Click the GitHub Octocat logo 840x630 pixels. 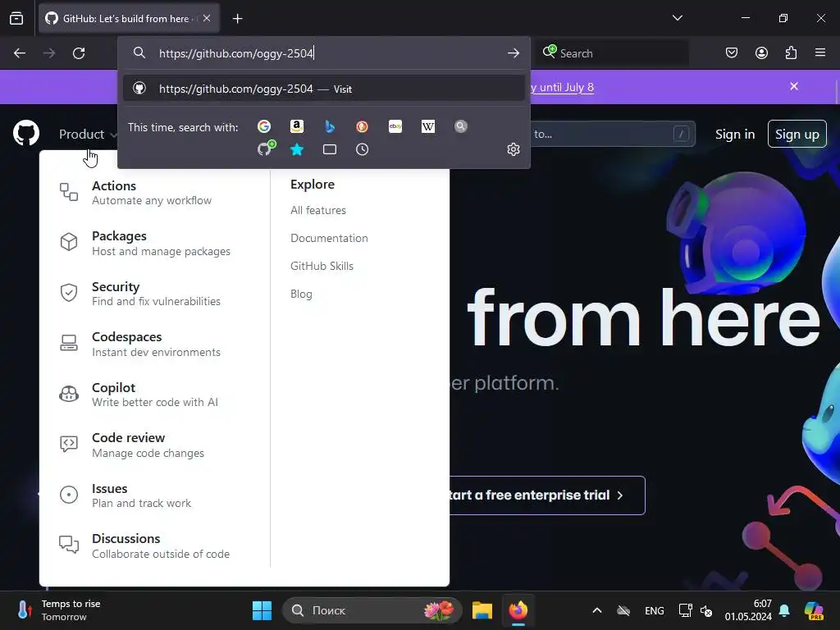[x=26, y=134]
